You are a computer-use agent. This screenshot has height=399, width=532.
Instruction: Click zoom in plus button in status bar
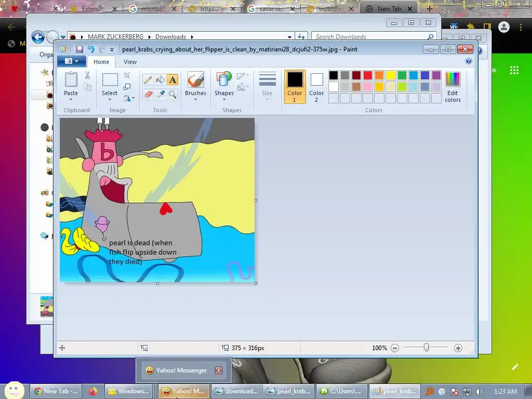pyautogui.click(x=458, y=348)
